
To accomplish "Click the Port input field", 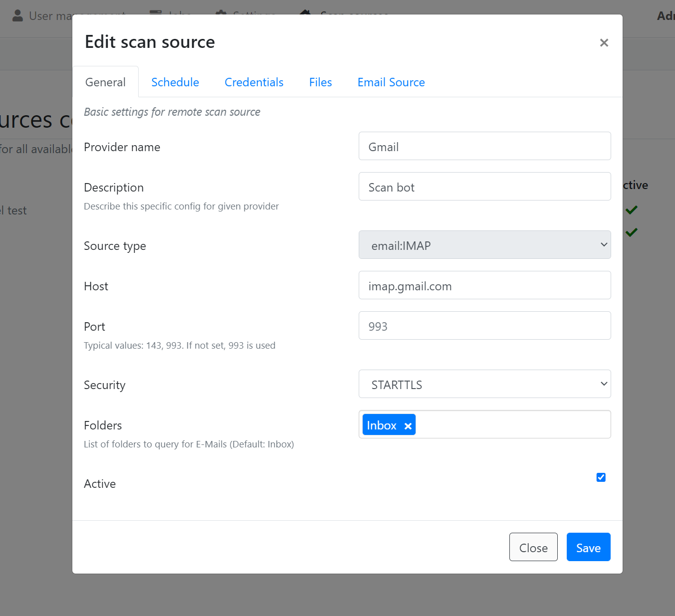I will pyautogui.click(x=484, y=326).
